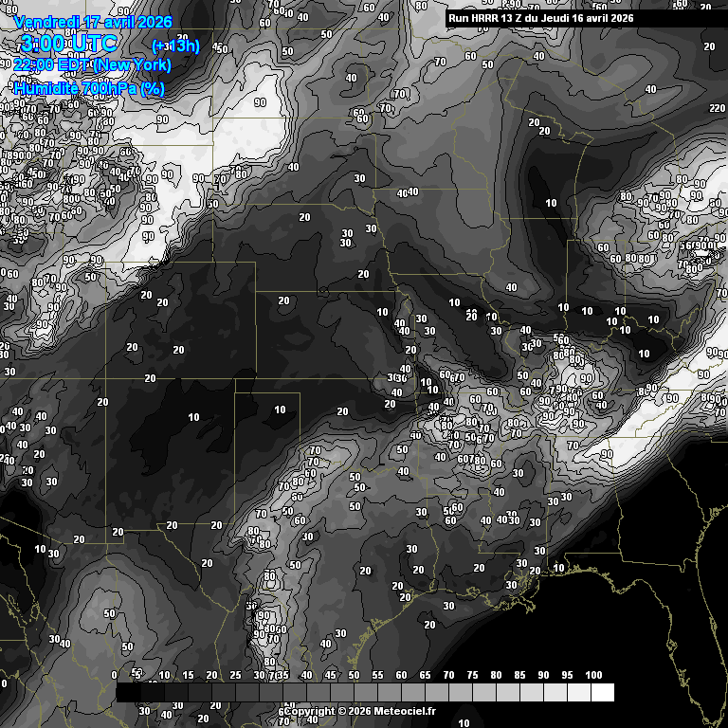Screen dimensions: 728x728
Task: Click the 25% dark gray scale swatch
Action: tap(246, 693)
